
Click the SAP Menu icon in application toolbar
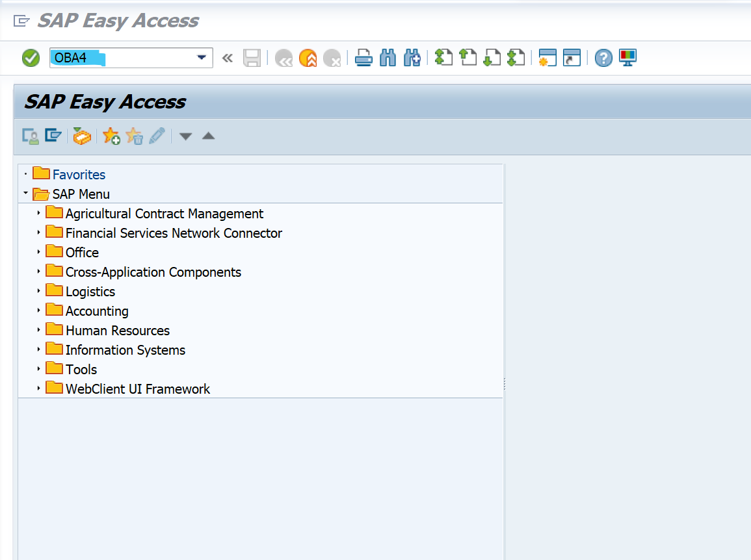click(x=53, y=136)
